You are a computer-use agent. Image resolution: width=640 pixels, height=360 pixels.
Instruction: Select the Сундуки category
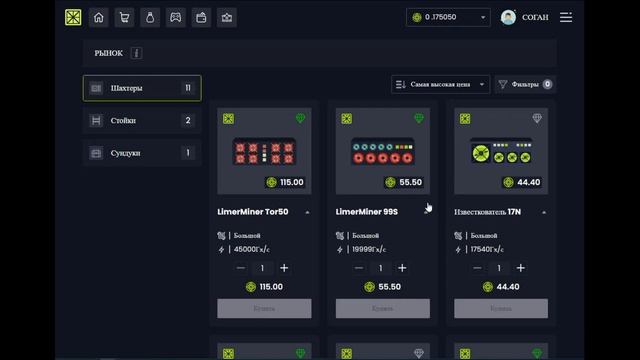tap(142, 153)
